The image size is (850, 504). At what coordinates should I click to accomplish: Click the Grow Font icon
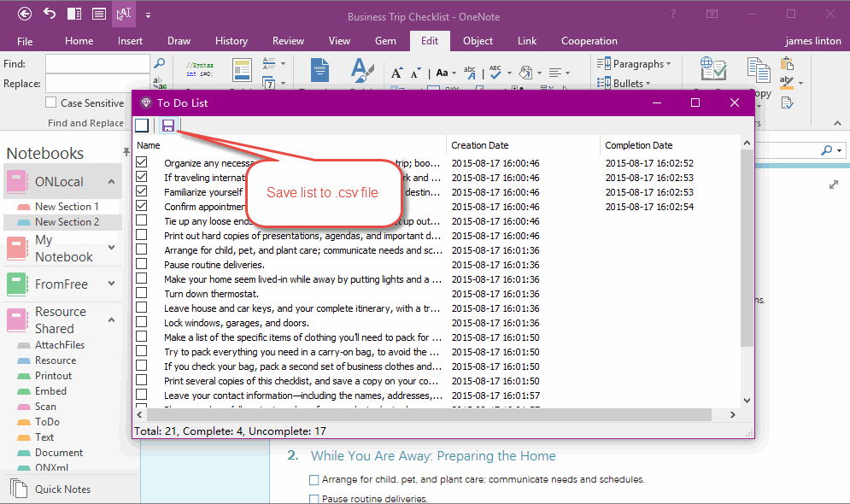tap(396, 73)
